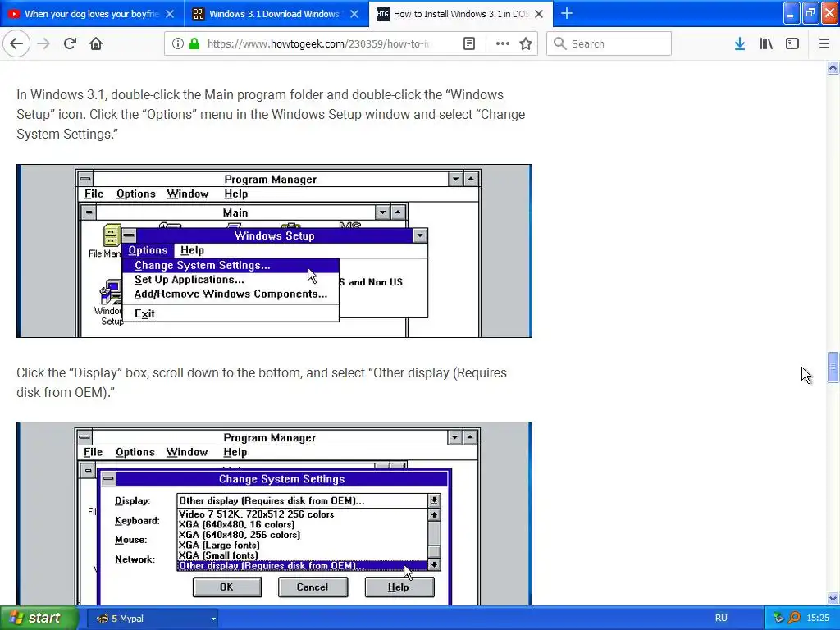Screen dimensions: 840x630
Task: Switch to Windows 3.1 Download tab
Action: 276,14
